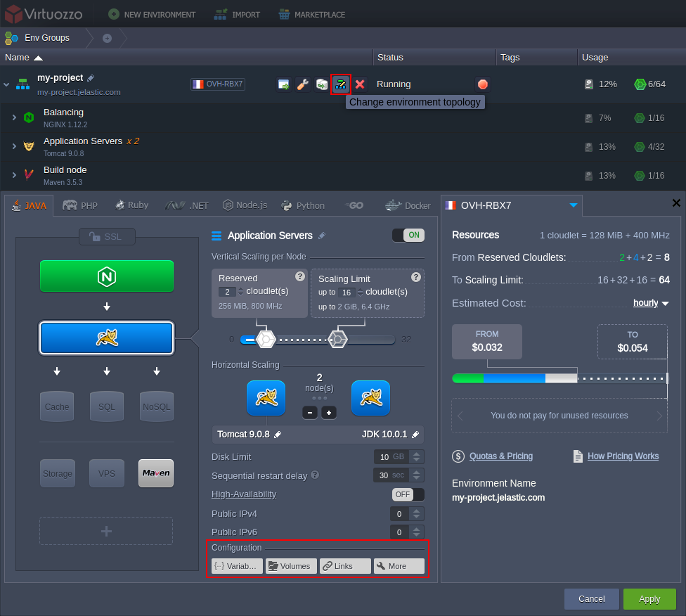Switch to the GO tab
Screen dimensions: 686x616
(x=354, y=205)
